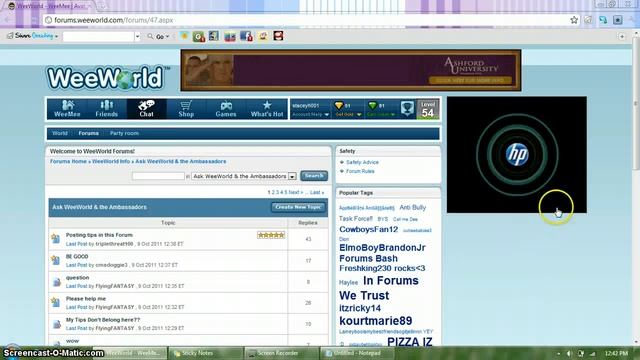The height and width of the screenshot is (360, 640).
Task: Click the browser address bar
Action: click(306, 20)
